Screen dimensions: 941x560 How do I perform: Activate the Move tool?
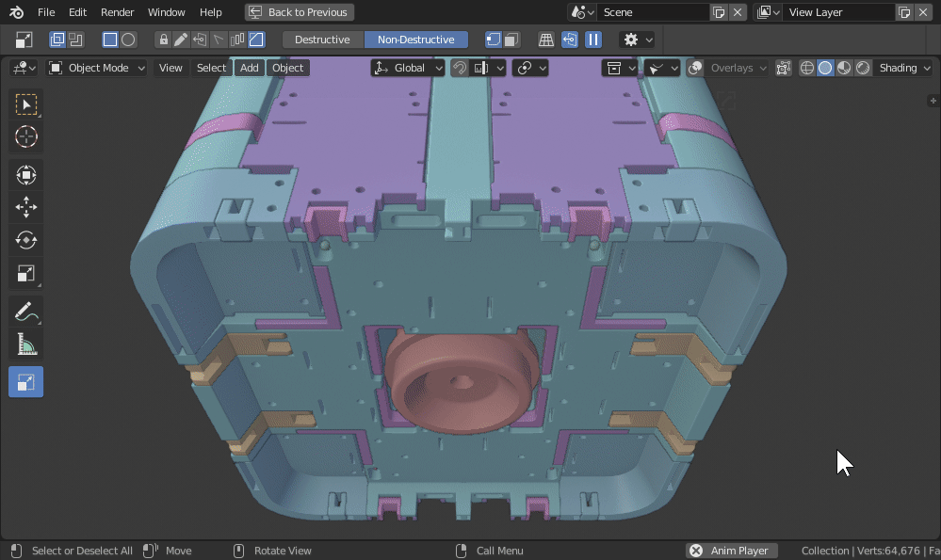[25, 208]
